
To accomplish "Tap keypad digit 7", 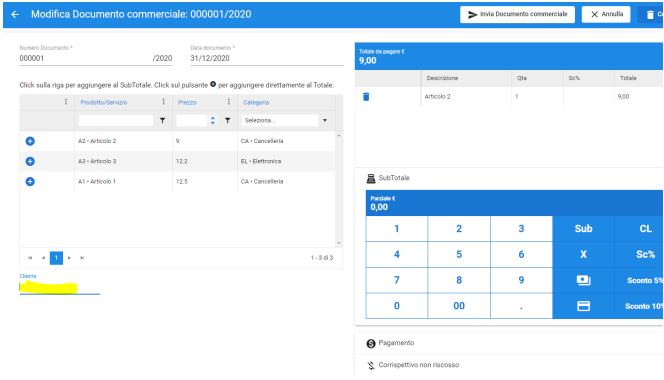I will click(397, 280).
